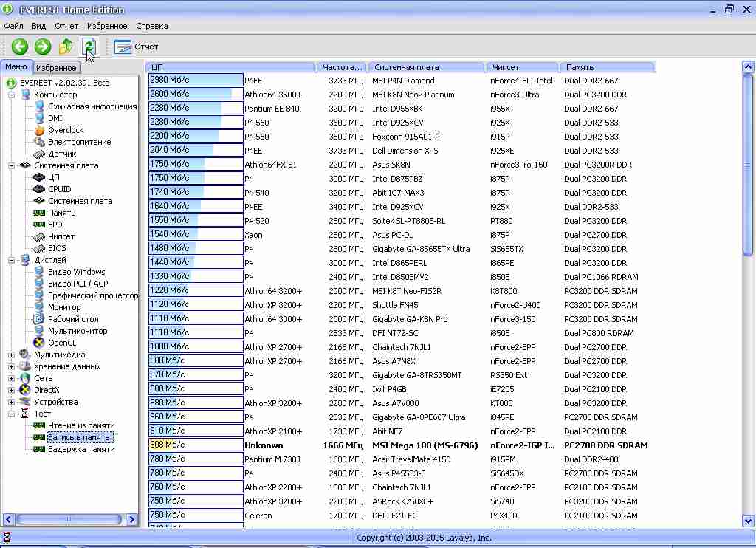Select the Датчик sensor icon

pos(40,154)
